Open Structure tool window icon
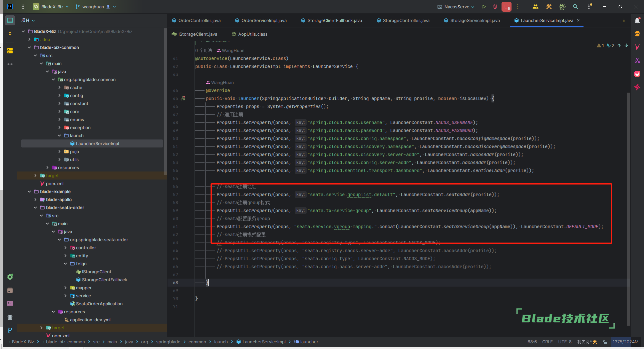644x349 pixels. point(10,51)
